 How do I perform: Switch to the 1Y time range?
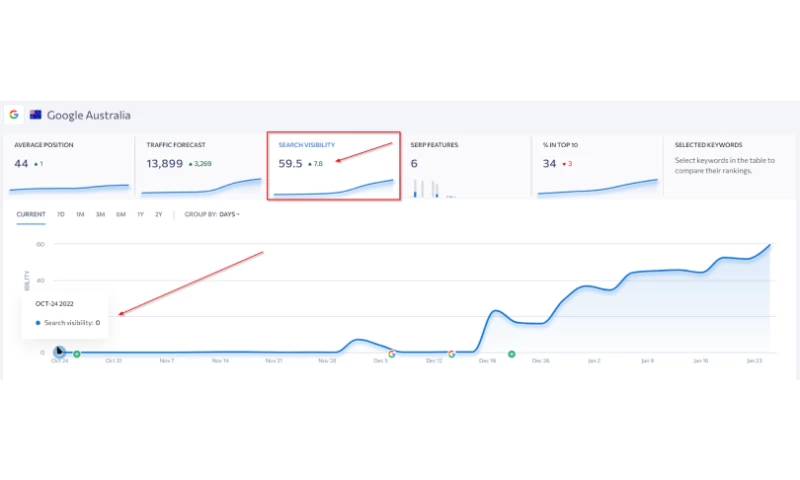point(140,214)
